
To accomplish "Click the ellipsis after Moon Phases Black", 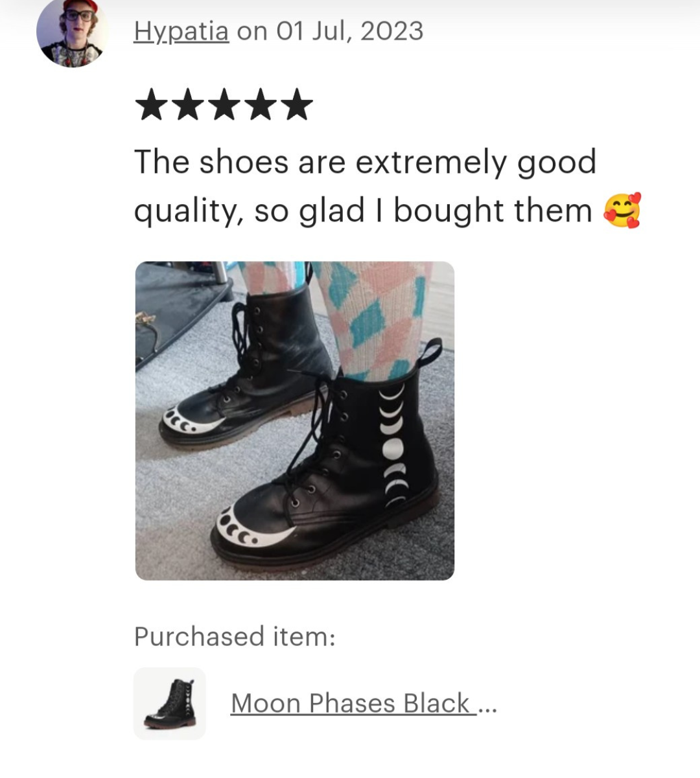I will point(487,706).
